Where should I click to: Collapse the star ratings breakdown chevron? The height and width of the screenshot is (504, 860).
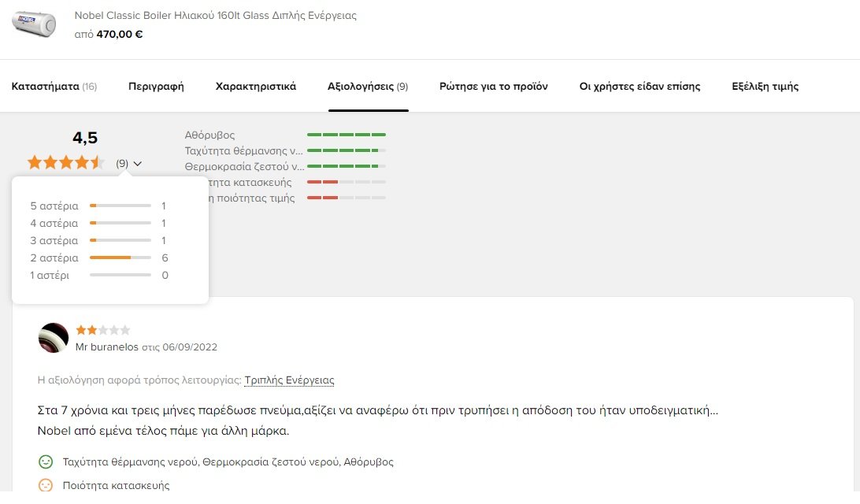click(x=137, y=164)
